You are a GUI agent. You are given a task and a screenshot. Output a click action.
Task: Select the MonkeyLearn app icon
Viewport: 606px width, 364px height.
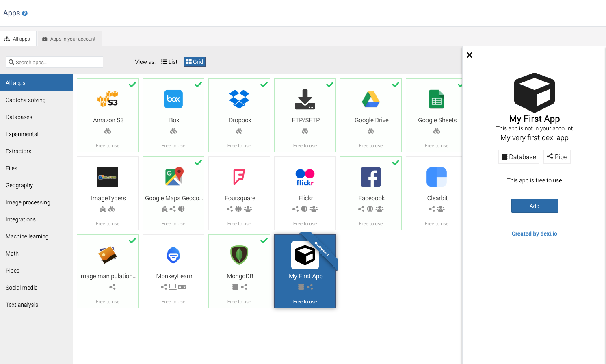[173, 255]
